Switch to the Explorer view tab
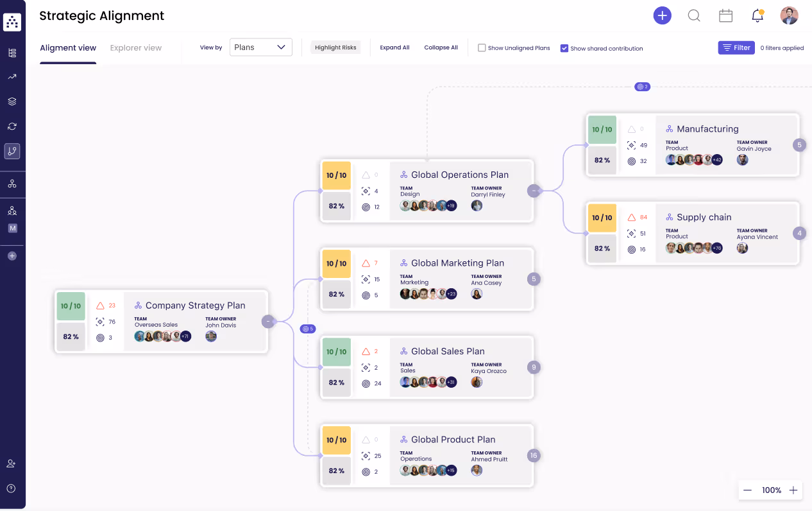Viewport: 812px width, 511px height. pos(135,48)
